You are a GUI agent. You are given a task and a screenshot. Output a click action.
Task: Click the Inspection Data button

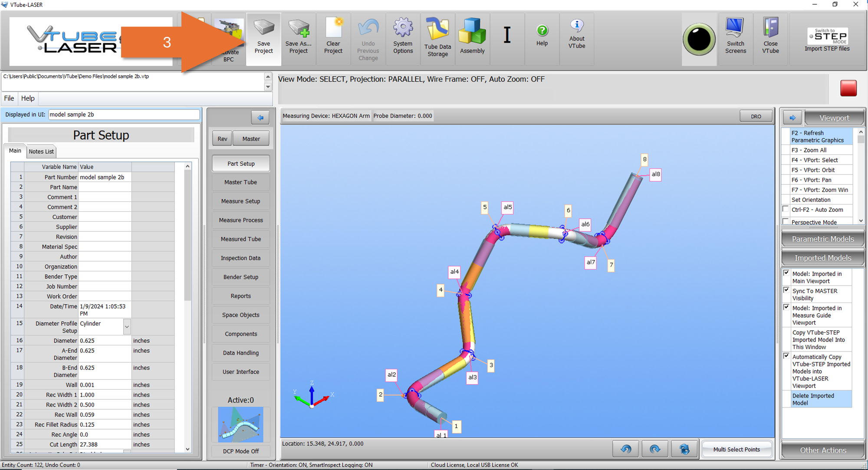[x=241, y=258]
